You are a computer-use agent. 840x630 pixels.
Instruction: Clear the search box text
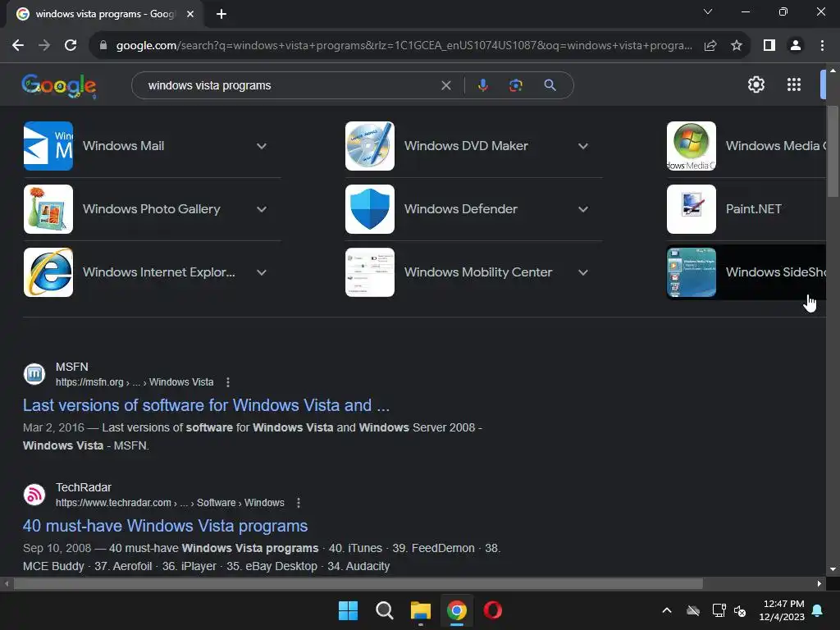445,85
